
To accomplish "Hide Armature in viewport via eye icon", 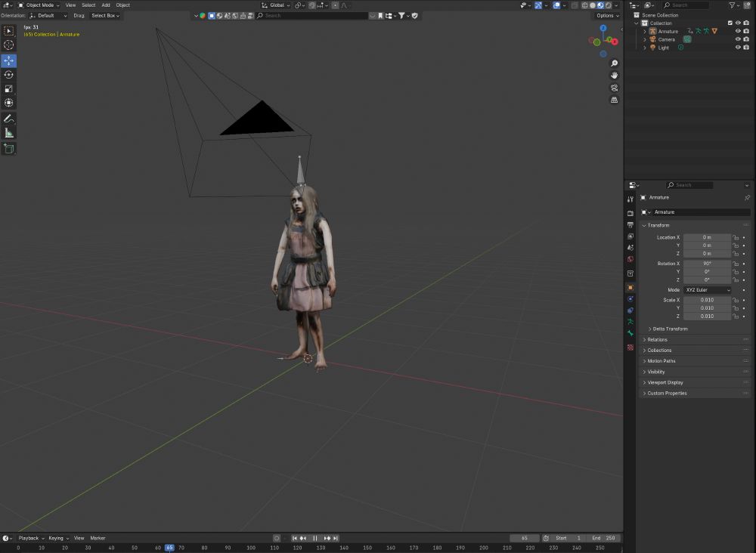I will [x=738, y=31].
